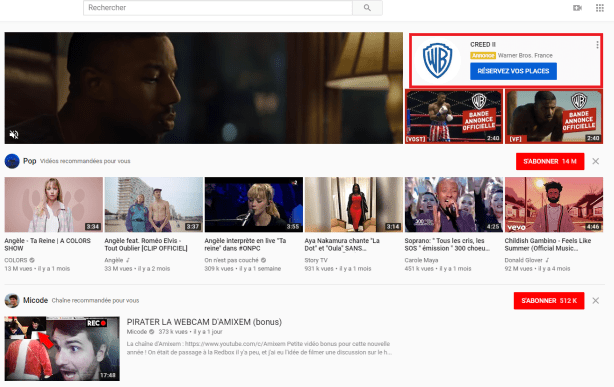This screenshot has width=614, height=387.
Task: Click 'Vidéos recommandées pour vous' text
Action: pos(85,161)
